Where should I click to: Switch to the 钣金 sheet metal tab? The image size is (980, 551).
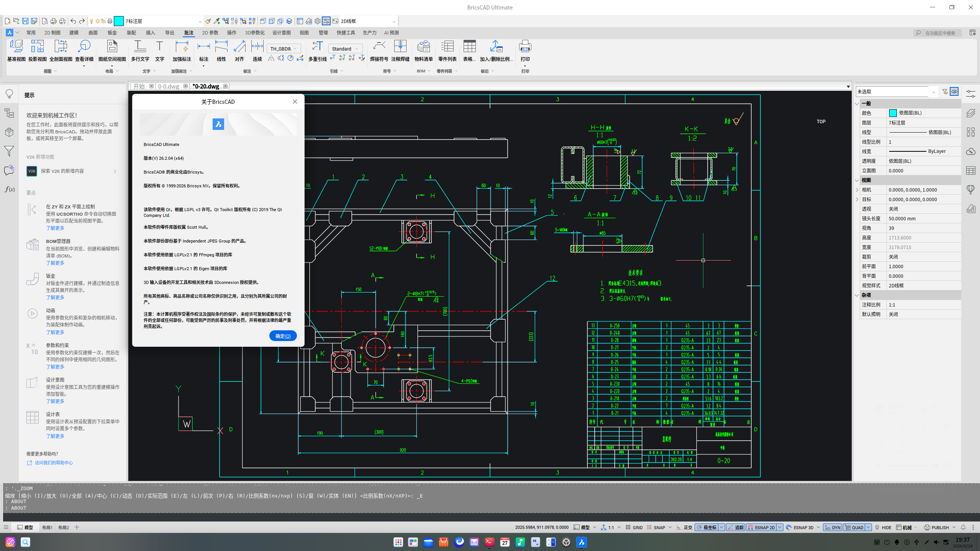(x=112, y=33)
